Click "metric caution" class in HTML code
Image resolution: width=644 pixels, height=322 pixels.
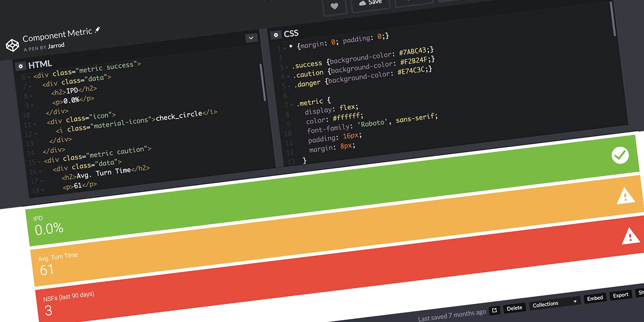click(x=117, y=153)
